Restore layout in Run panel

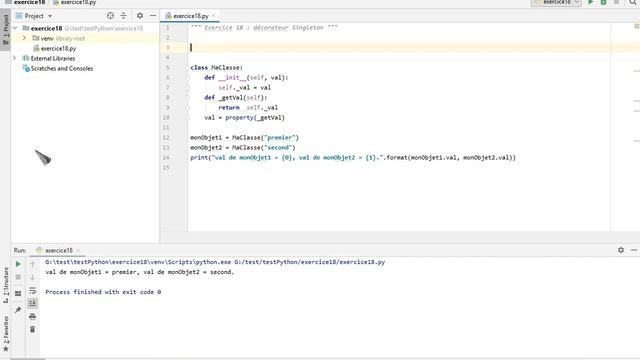(x=18, y=293)
